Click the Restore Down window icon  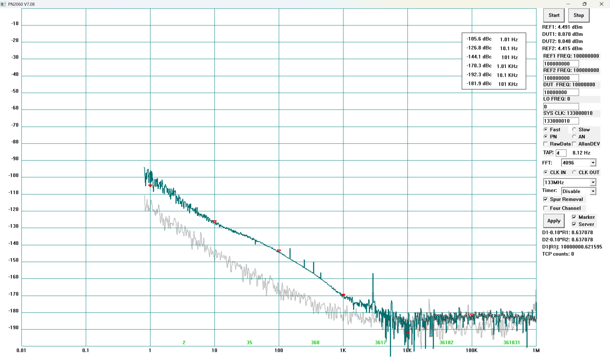click(585, 4)
